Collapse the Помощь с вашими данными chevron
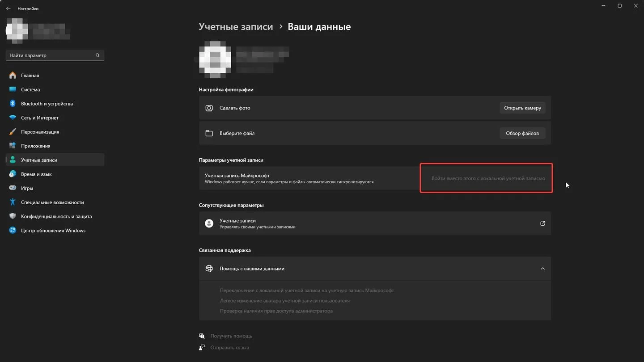Image resolution: width=644 pixels, height=362 pixels. [542, 269]
